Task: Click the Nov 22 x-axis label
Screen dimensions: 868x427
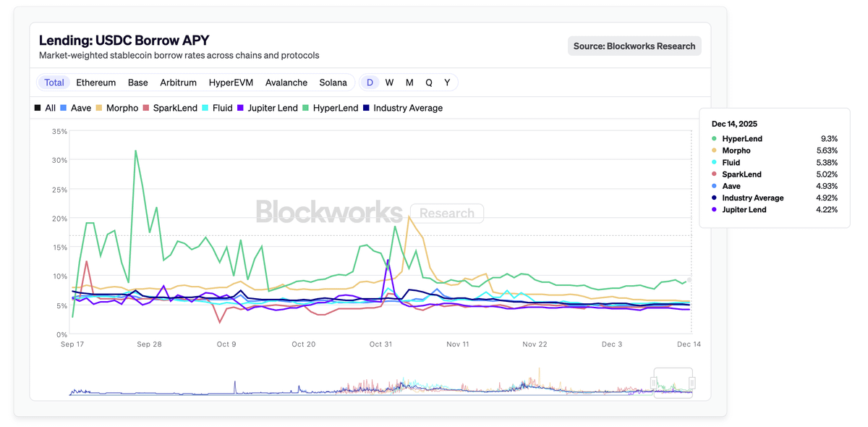Action: [x=535, y=344]
